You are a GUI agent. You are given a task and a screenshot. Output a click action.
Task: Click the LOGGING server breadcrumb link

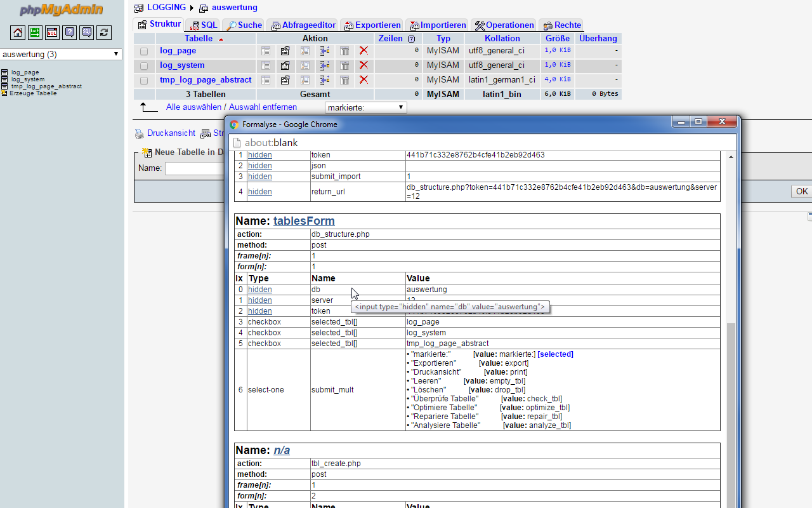[x=166, y=8]
